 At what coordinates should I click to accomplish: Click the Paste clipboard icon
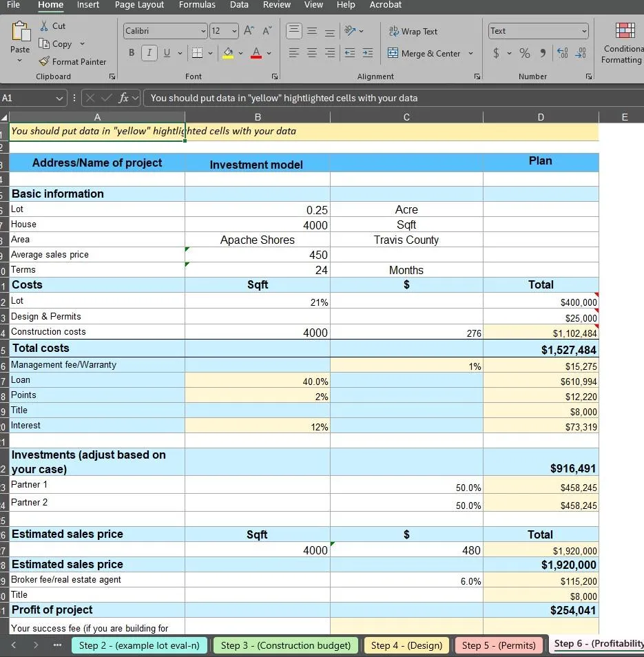[x=20, y=32]
